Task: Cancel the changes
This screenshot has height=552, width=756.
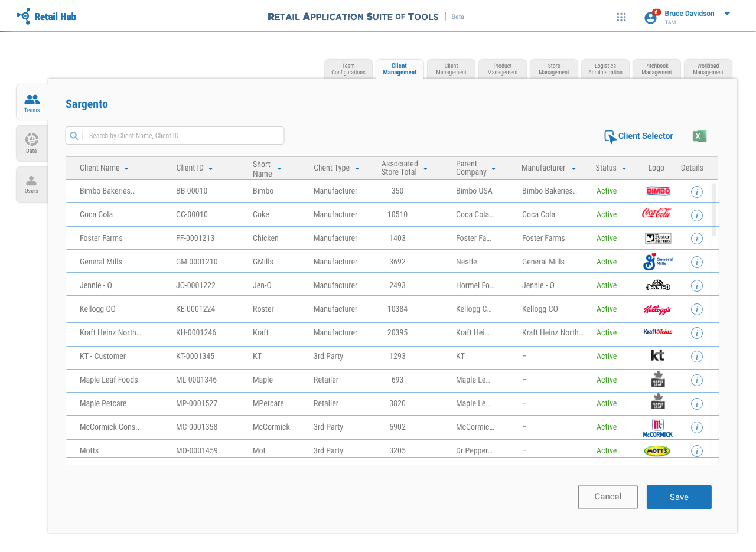Action: 608,497
